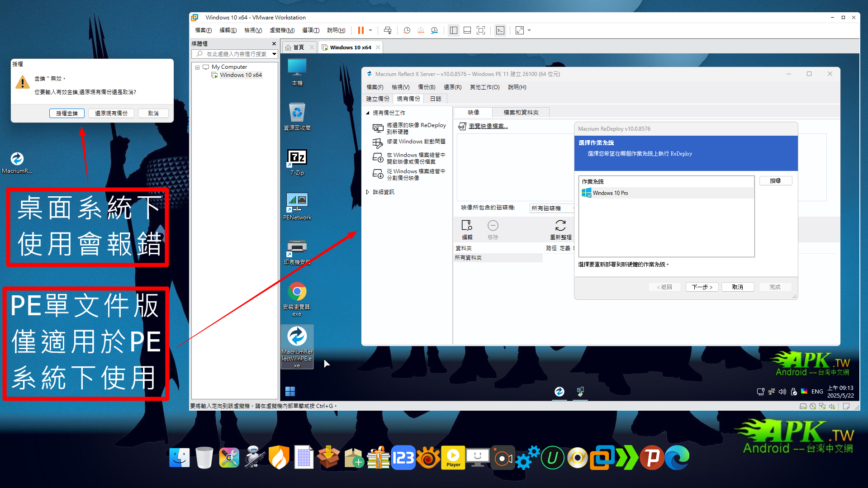This screenshot has width=868, height=488.
Task: Open MacriumR... icon on host desktop
Action: pos(17,163)
